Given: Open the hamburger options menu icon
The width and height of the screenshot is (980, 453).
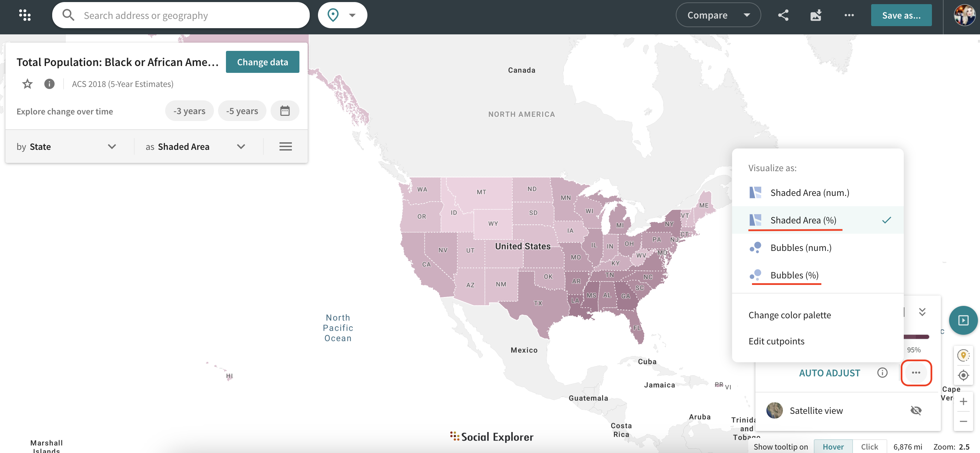Looking at the screenshot, I should [x=285, y=146].
